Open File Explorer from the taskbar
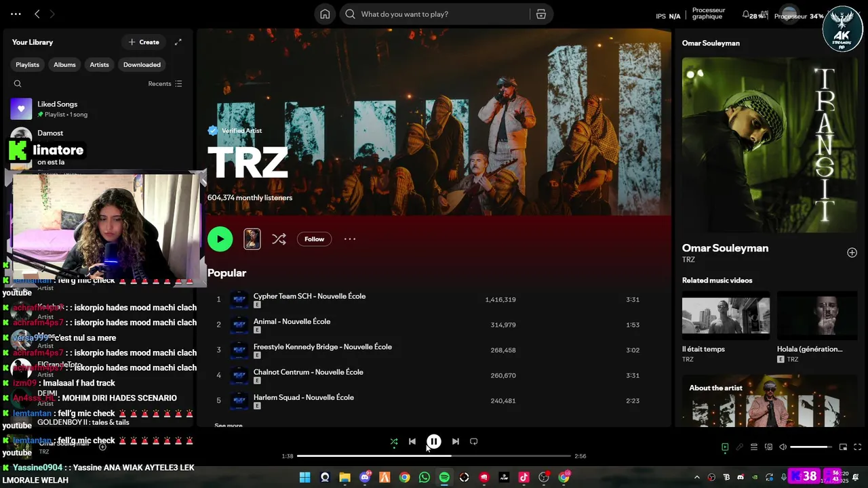Image resolution: width=868 pixels, height=488 pixels. (x=344, y=477)
